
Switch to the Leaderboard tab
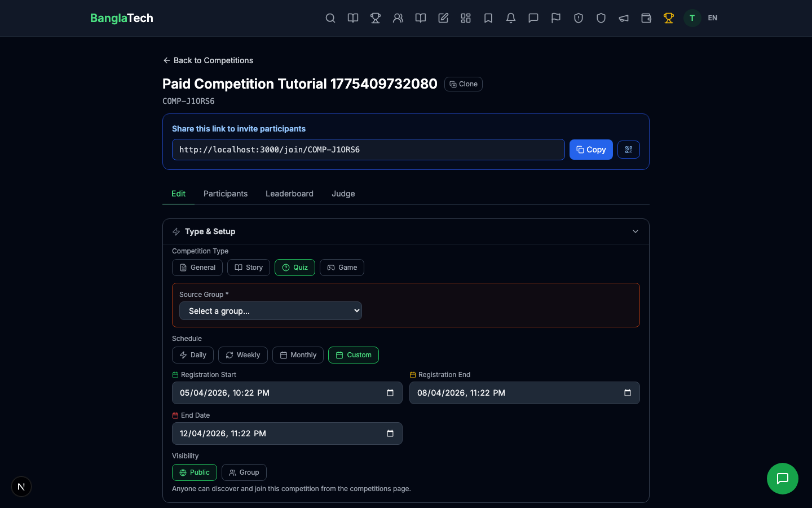pyautogui.click(x=289, y=194)
